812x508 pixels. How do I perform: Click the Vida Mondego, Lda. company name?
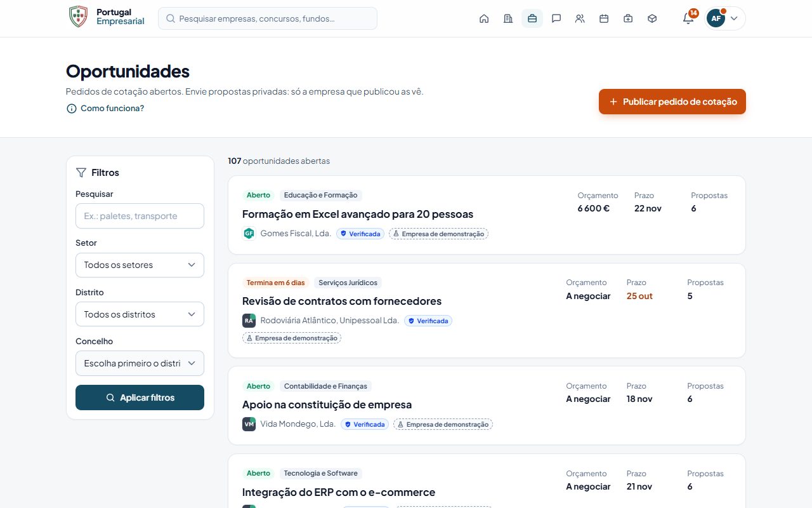pyautogui.click(x=298, y=424)
